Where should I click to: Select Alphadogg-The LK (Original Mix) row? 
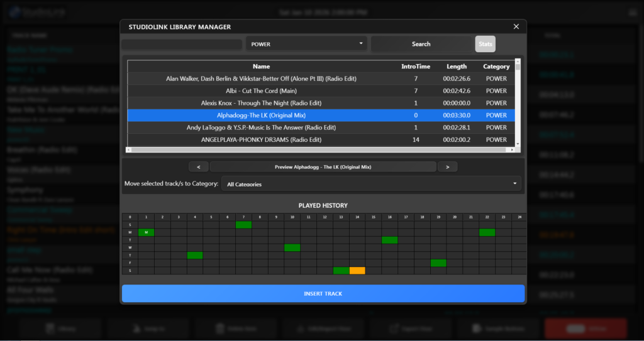pyautogui.click(x=321, y=116)
